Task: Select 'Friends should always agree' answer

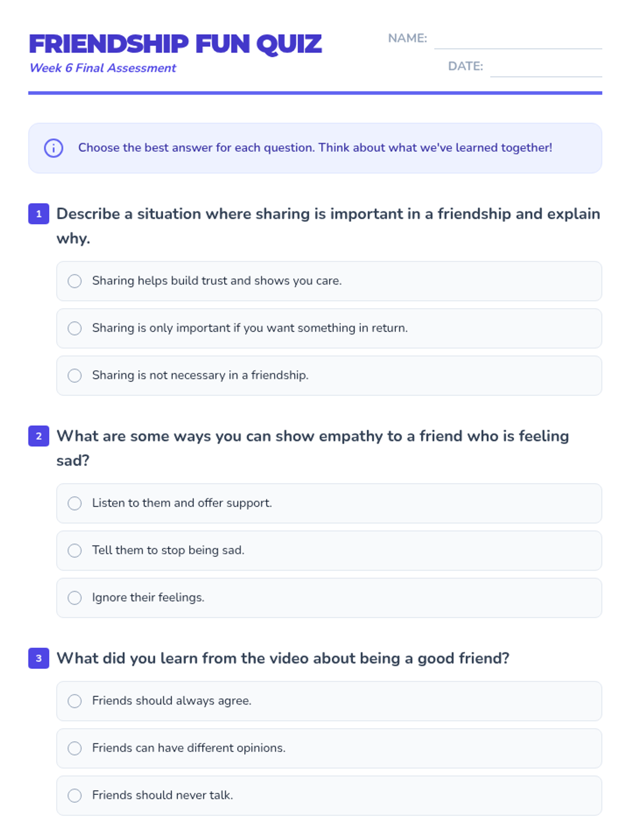Action: [x=75, y=701]
